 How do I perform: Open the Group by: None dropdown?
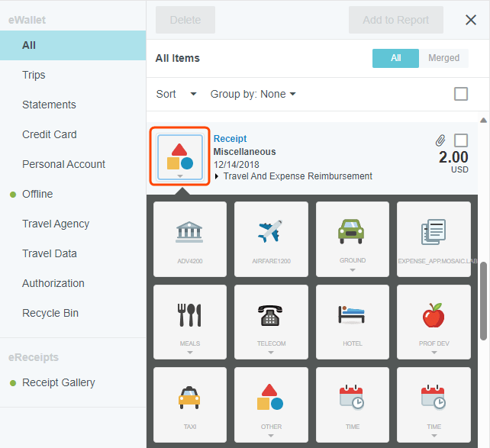click(x=253, y=94)
